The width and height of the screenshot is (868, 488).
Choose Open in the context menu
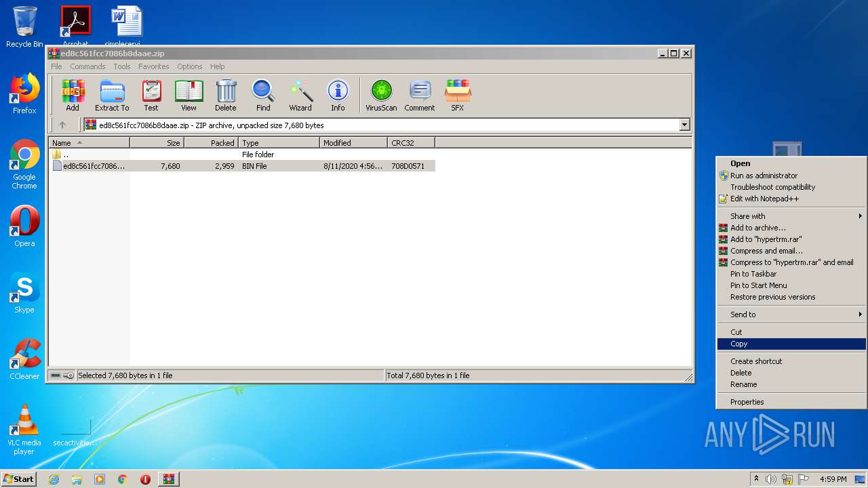tap(791, 163)
